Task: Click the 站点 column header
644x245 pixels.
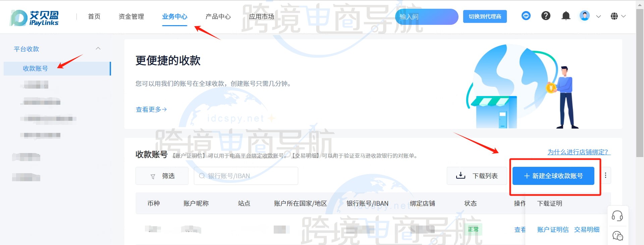Action: (244, 203)
